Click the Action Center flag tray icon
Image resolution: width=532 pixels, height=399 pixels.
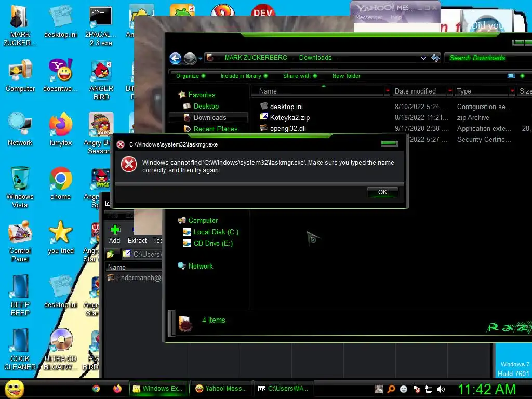(416, 389)
